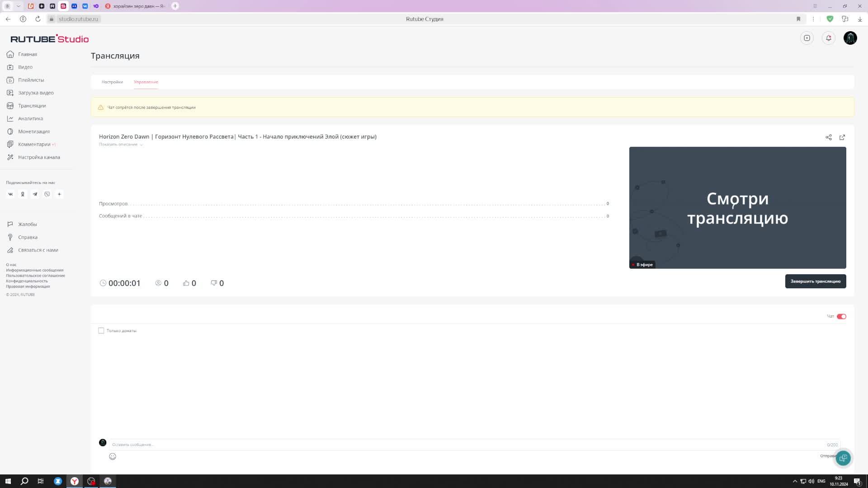
Task: Click the В эфире live badge
Action: coord(642,265)
